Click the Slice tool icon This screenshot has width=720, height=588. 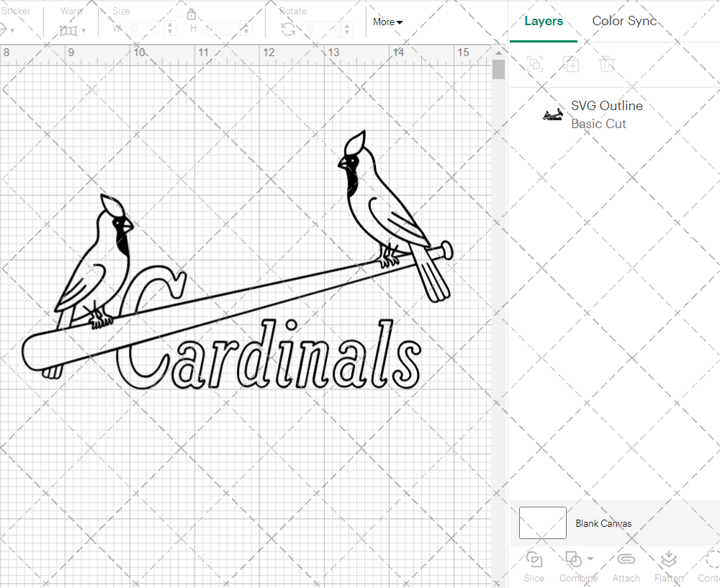[x=534, y=560]
